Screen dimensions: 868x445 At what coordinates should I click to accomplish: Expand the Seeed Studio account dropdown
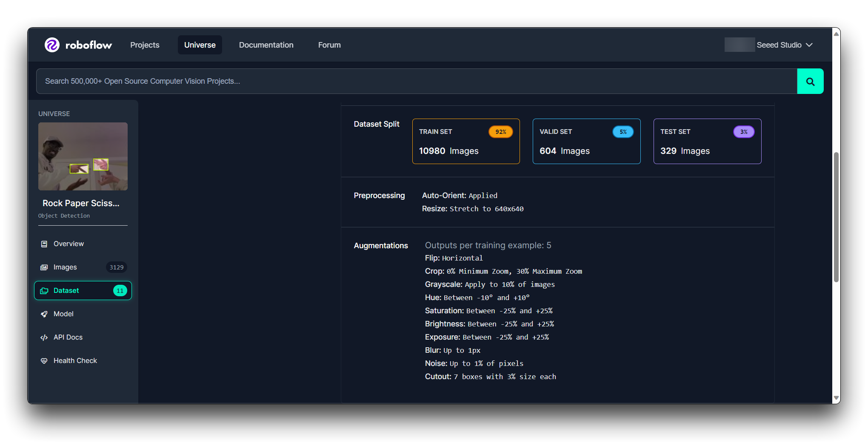point(809,45)
